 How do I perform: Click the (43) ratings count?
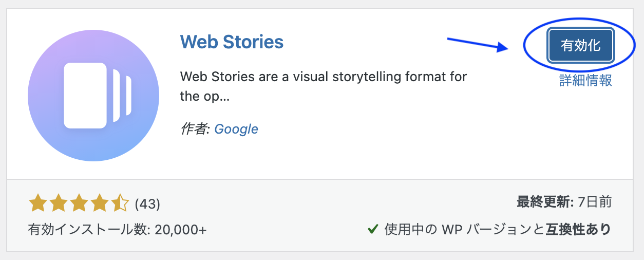[x=147, y=204]
